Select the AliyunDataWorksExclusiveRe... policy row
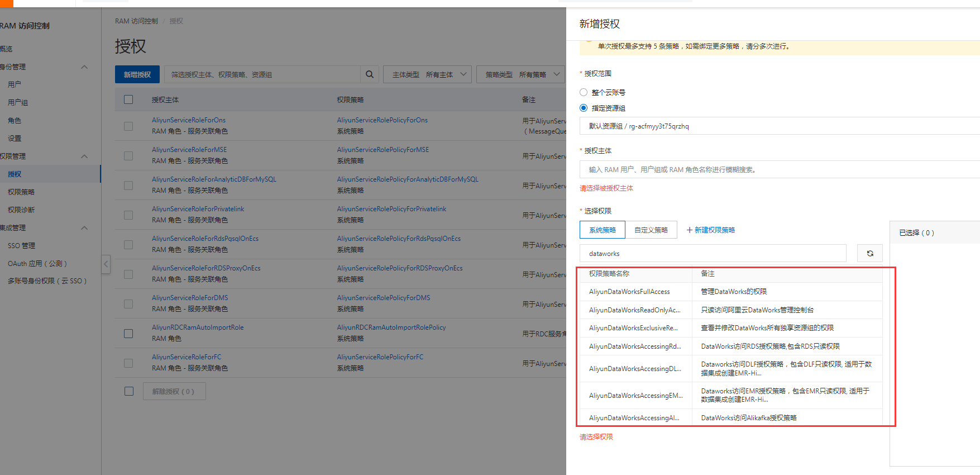The width and height of the screenshot is (980, 475). point(731,328)
